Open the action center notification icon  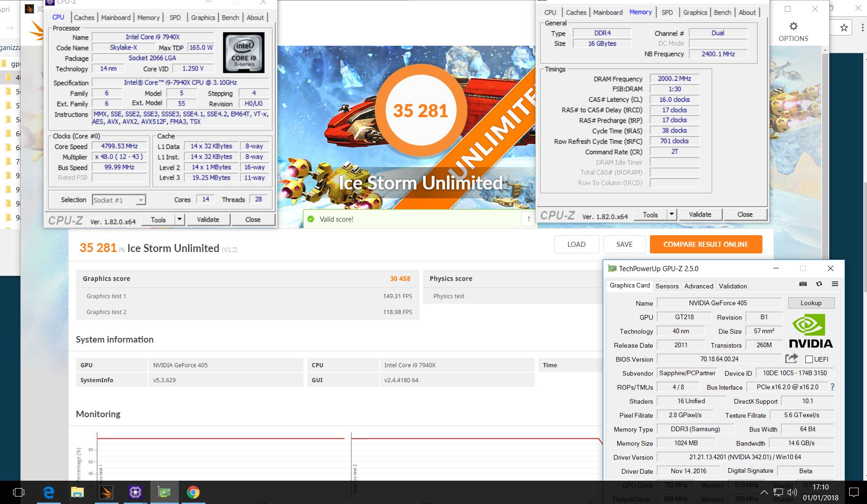click(x=854, y=492)
